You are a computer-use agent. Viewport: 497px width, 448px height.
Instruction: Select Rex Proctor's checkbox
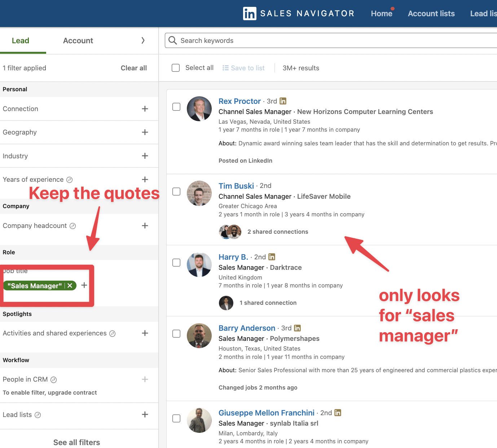[x=176, y=107]
